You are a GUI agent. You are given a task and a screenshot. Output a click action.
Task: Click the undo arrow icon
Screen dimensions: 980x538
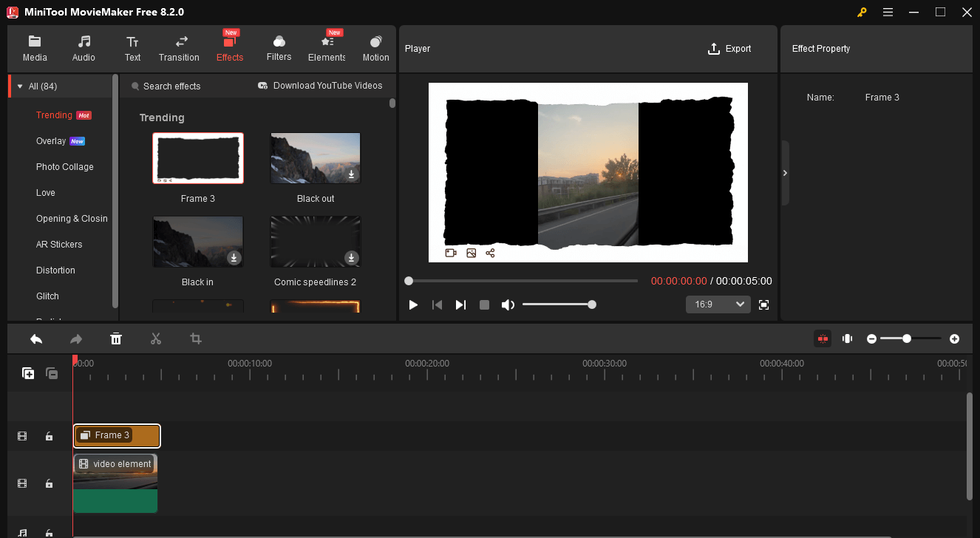tap(36, 338)
